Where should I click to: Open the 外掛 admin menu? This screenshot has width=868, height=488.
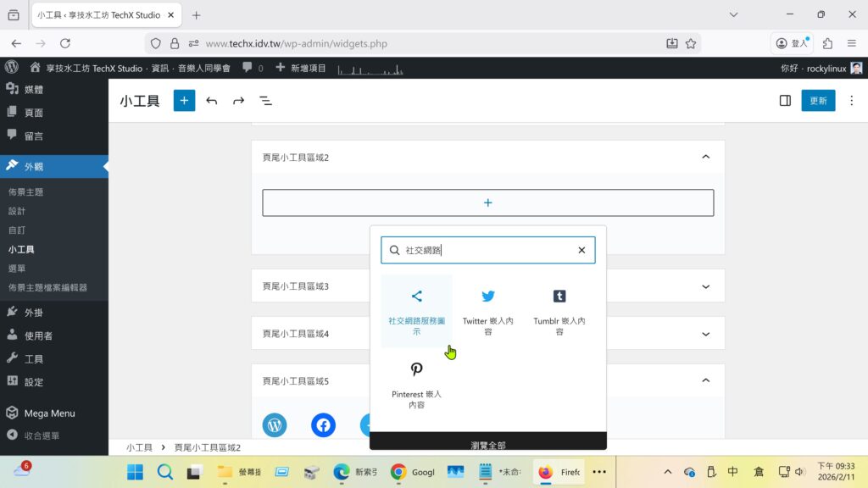tap(34, 312)
